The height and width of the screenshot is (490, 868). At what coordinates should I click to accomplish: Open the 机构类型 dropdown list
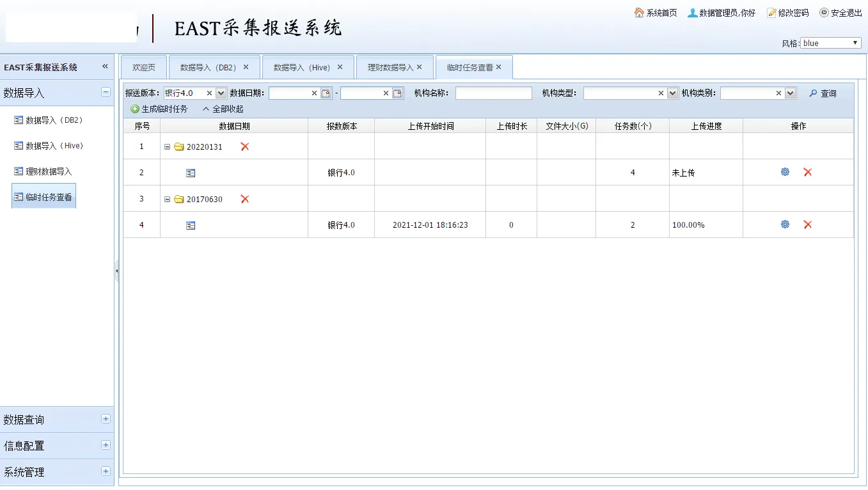click(x=672, y=93)
